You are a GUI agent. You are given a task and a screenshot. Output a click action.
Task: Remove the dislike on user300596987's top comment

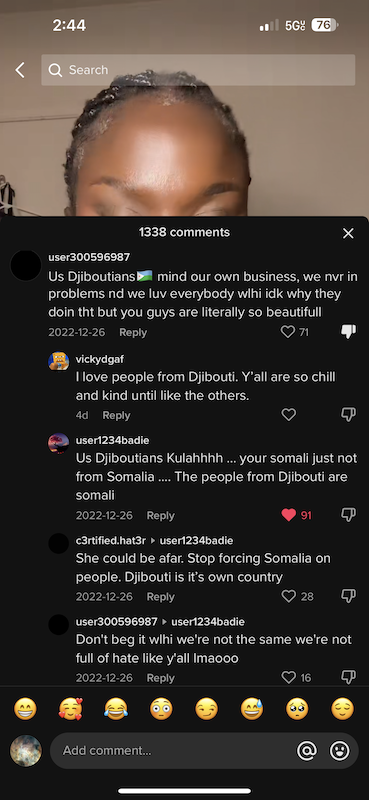coord(348,332)
